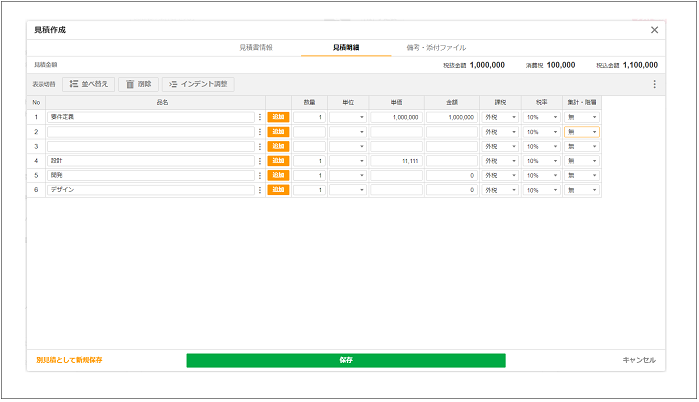
Task: Click 別見積として新規保存 link
Action: click(x=69, y=360)
